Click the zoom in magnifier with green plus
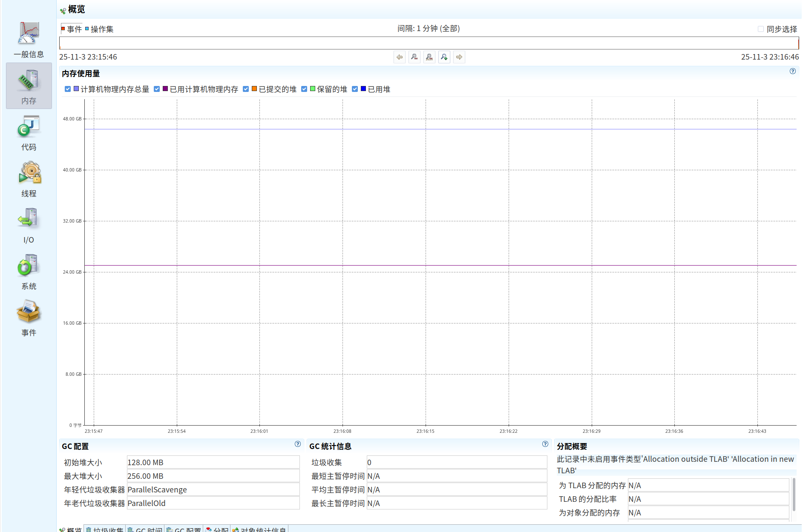803x532 pixels. point(444,57)
